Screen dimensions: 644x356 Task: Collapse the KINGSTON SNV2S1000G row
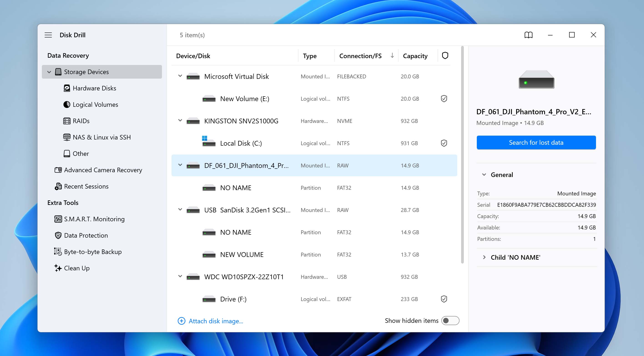(180, 121)
